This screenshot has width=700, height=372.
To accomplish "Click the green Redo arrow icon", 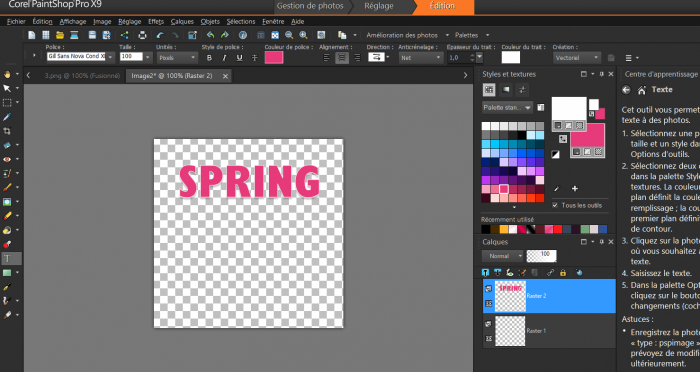I will point(225,35).
